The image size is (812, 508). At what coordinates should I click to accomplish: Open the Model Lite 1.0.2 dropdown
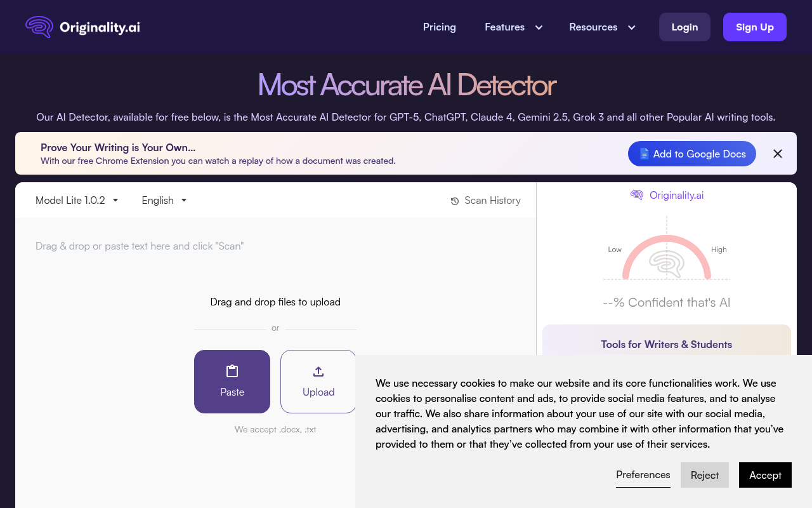coord(77,200)
